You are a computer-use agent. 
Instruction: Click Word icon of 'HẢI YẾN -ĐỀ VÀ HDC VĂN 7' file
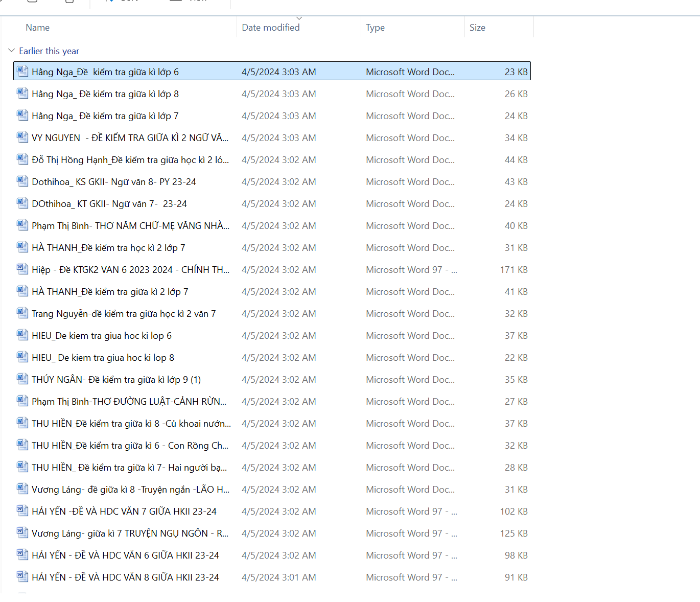[22, 511]
